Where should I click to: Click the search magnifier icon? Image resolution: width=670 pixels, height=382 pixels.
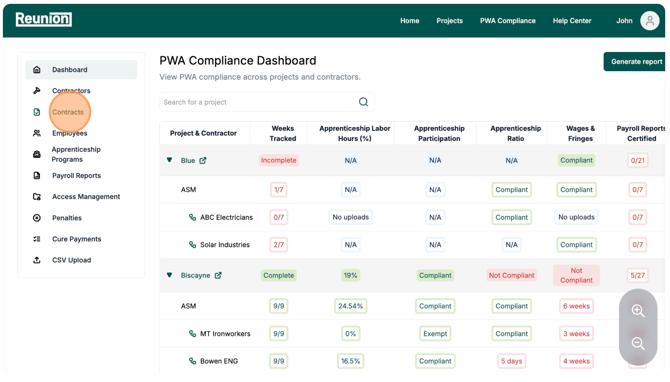[363, 102]
